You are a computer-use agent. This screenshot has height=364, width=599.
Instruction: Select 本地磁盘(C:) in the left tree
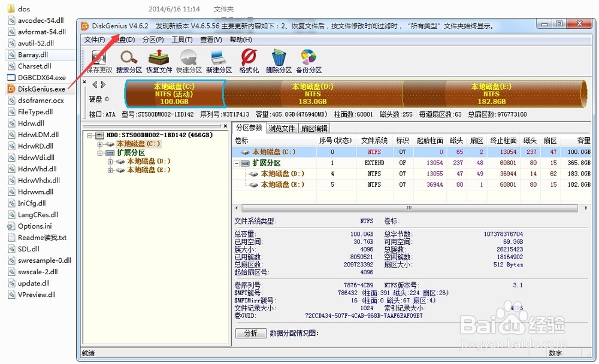138,144
